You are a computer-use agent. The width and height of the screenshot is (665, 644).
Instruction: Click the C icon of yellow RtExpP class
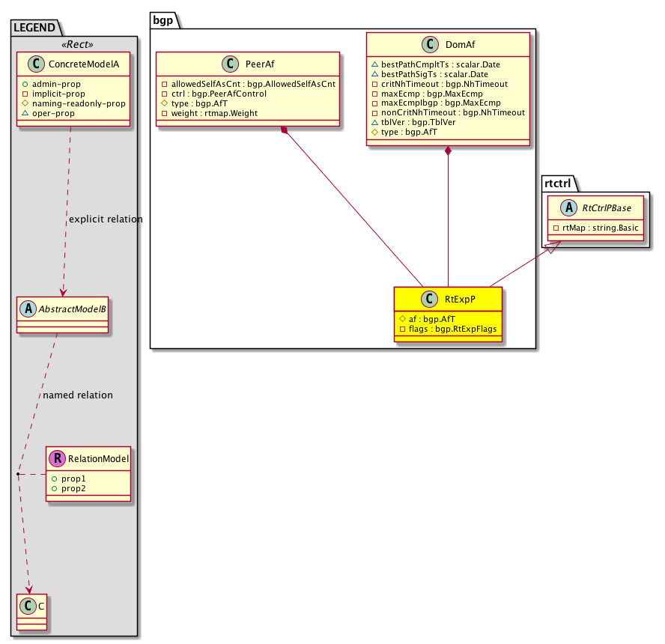(x=428, y=300)
